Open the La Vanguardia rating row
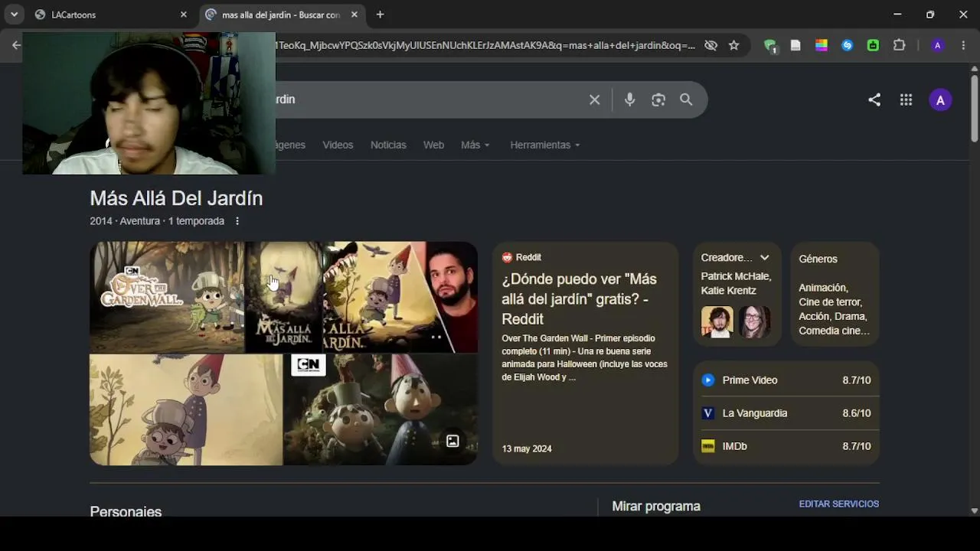The height and width of the screenshot is (551, 980). tap(786, 413)
